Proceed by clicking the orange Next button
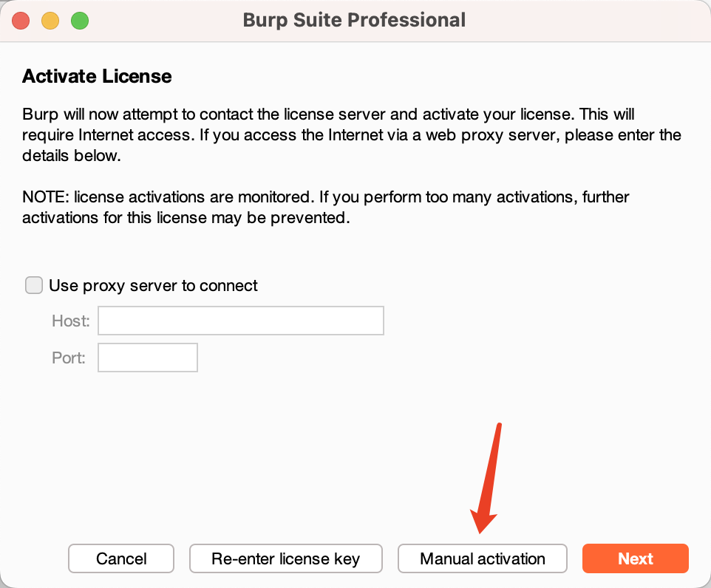 tap(635, 558)
